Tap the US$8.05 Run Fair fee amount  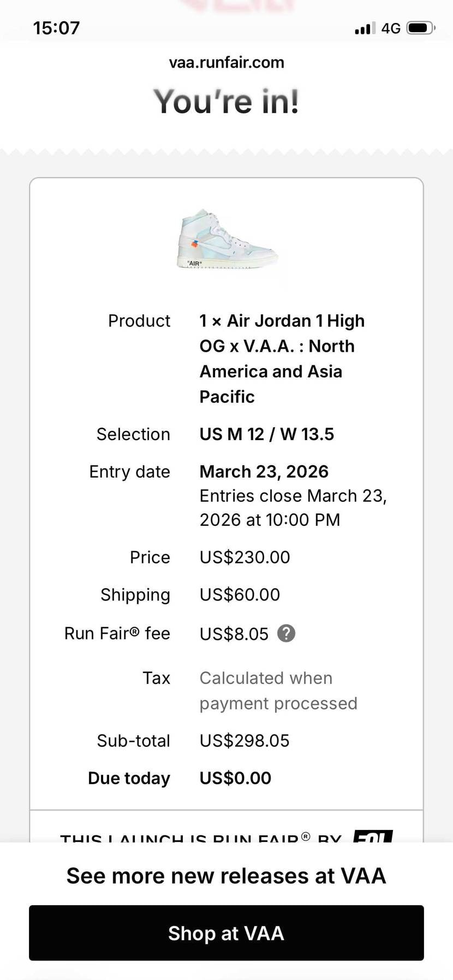click(234, 634)
